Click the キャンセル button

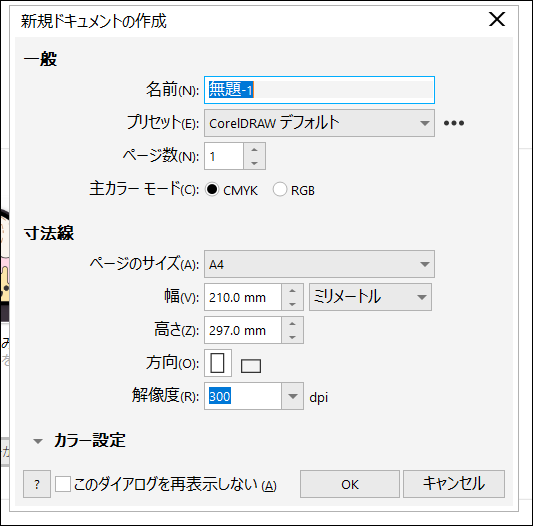pyautogui.click(x=454, y=484)
